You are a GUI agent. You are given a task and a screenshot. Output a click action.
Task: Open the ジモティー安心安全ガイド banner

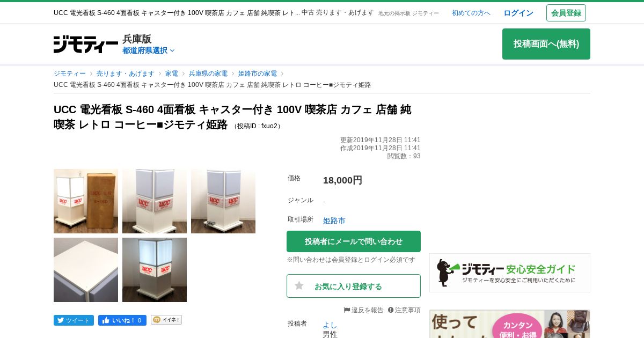click(510, 273)
